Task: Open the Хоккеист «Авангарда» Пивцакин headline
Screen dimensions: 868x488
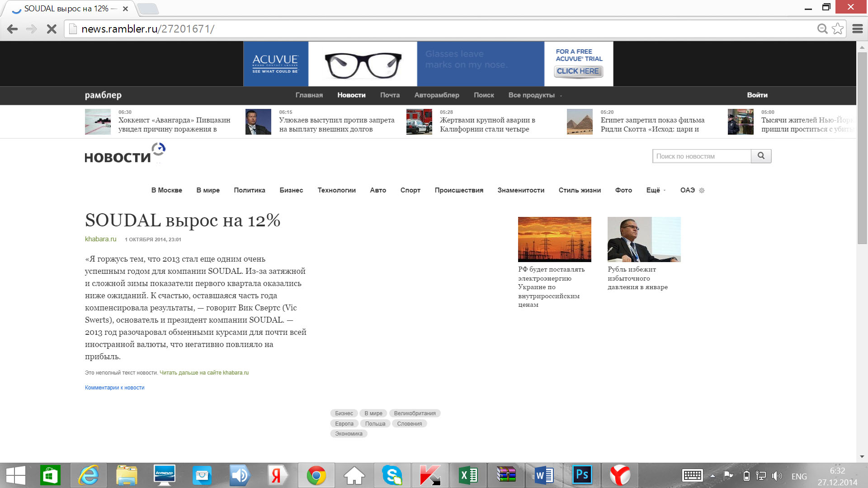Action: (174, 125)
